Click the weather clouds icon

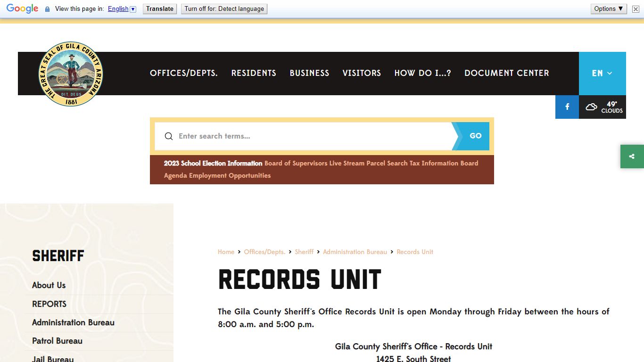coord(591,107)
